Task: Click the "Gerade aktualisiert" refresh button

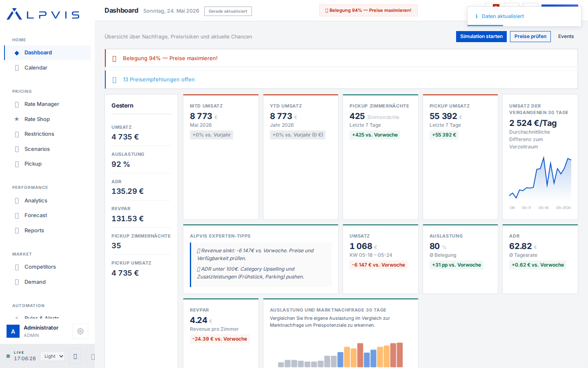Action: pyautogui.click(x=228, y=11)
